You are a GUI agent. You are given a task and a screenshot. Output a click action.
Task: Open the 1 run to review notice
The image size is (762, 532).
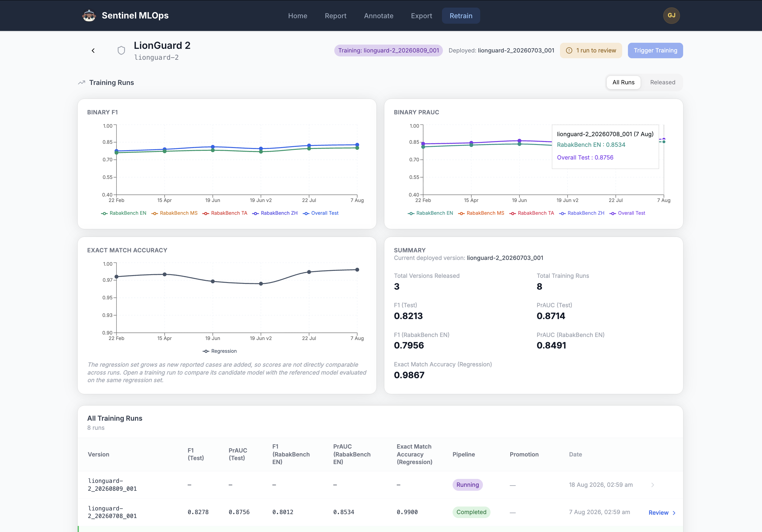pos(591,50)
